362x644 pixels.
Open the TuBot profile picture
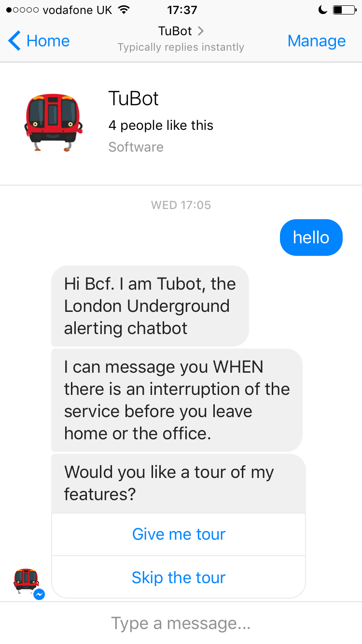[x=54, y=121]
